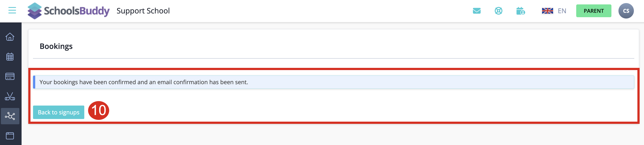
Task: Open the payment card sidebar item
Action: tap(10, 76)
